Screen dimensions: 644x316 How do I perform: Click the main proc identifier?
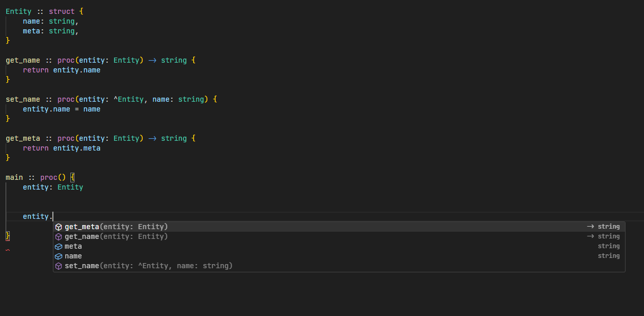click(x=14, y=177)
